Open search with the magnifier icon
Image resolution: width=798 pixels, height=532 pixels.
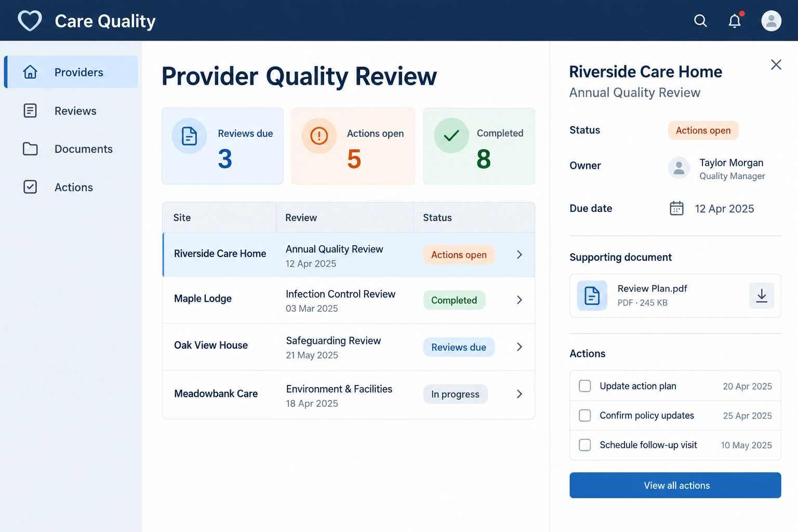tap(700, 21)
